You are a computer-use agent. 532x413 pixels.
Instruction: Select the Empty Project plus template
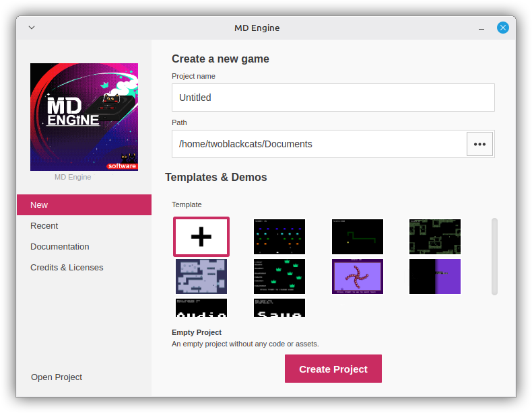coord(201,237)
